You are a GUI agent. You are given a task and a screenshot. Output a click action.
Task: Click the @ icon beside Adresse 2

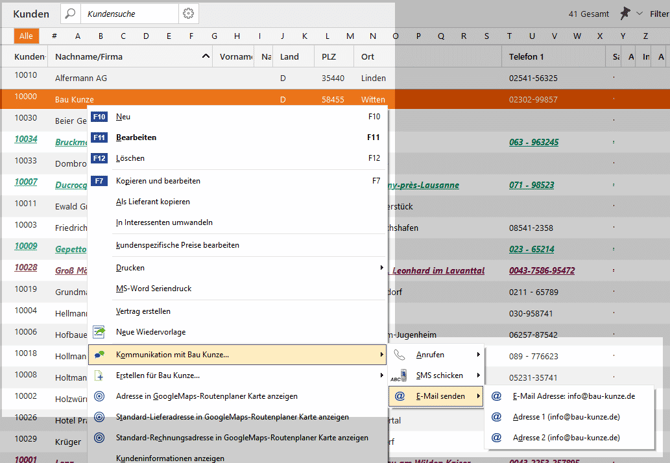[x=497, y=437]
